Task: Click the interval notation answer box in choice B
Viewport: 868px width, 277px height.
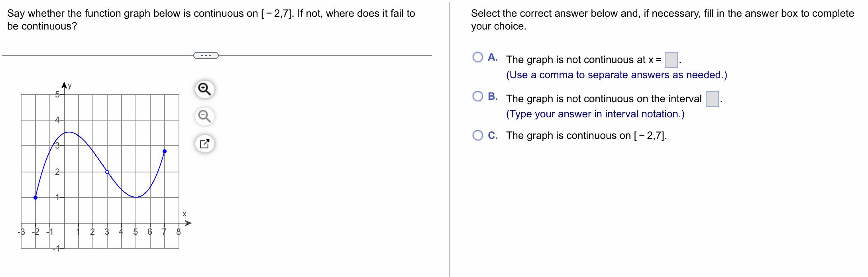Action: click(x=712, y=99)
